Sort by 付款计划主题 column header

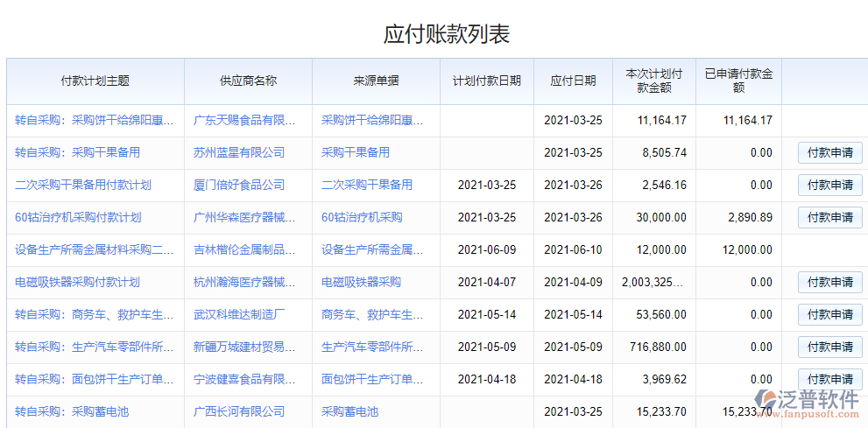point(95,81)
